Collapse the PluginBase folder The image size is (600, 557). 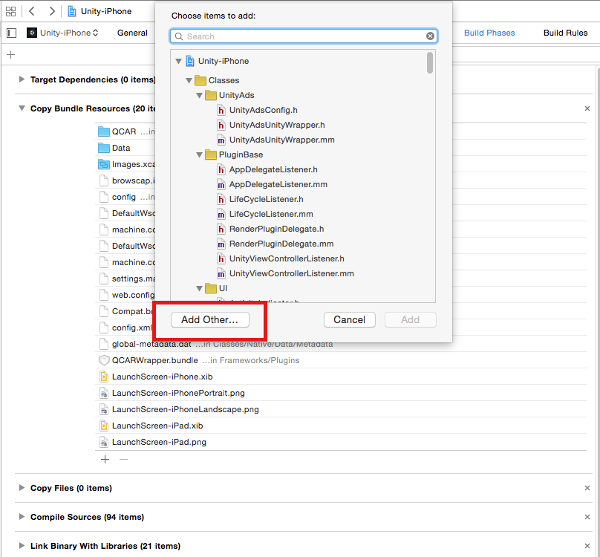[198, 155]
